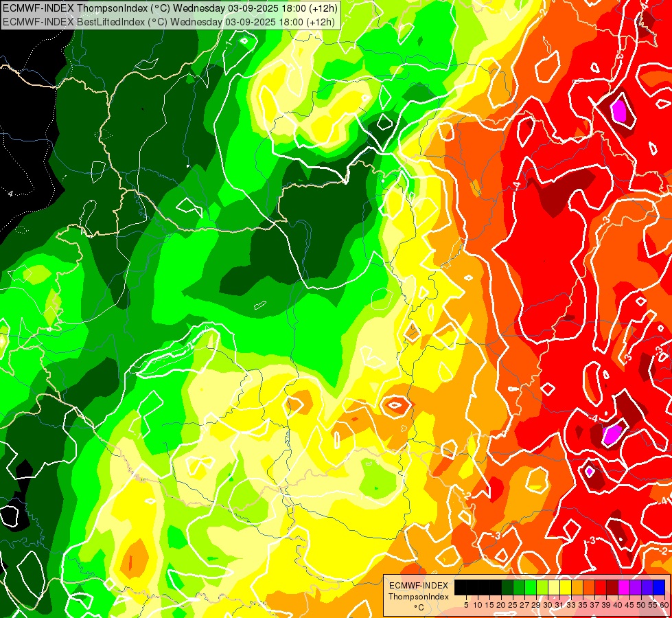This screenshot has width=672, height=618.
Task: Click legend scale value 27
Action: tap(524, 605)
